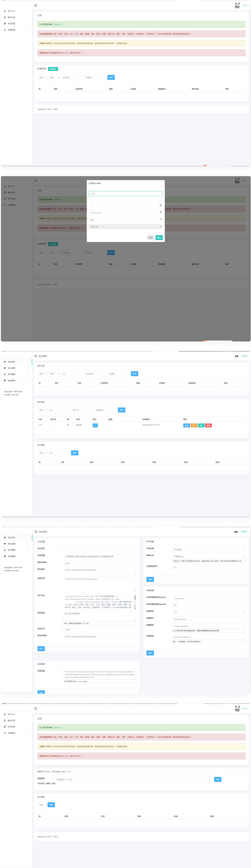
Task: Click the pencil icon for 积分明细 on the recharge page sidebar
Action: click(5, 726)
